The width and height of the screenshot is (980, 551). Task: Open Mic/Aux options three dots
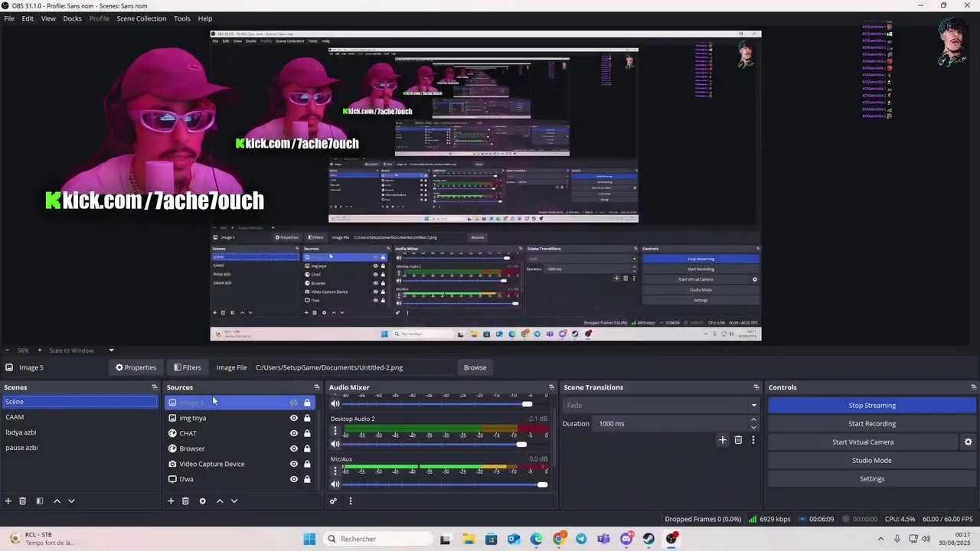(335, 471)
